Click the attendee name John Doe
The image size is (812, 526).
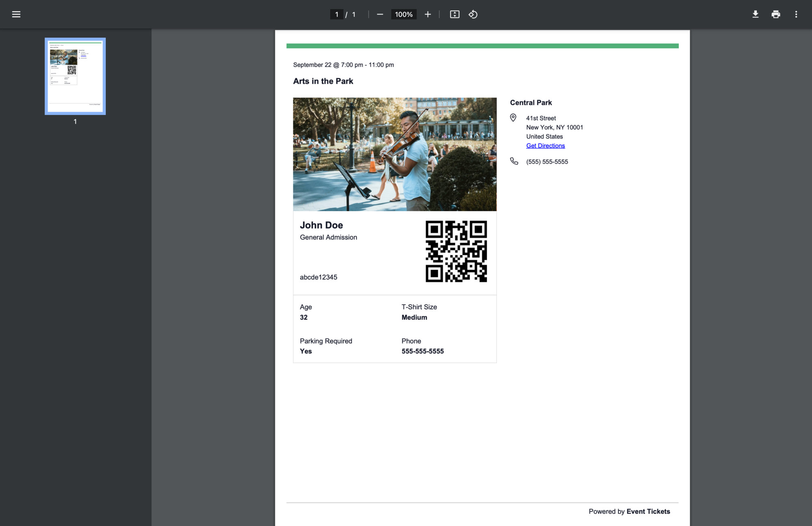point(321,225)
